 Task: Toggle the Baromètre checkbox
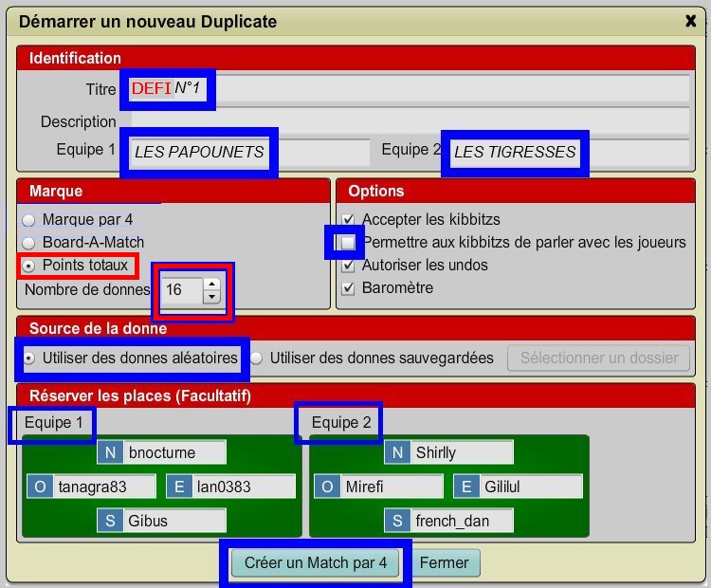(348, 288)
